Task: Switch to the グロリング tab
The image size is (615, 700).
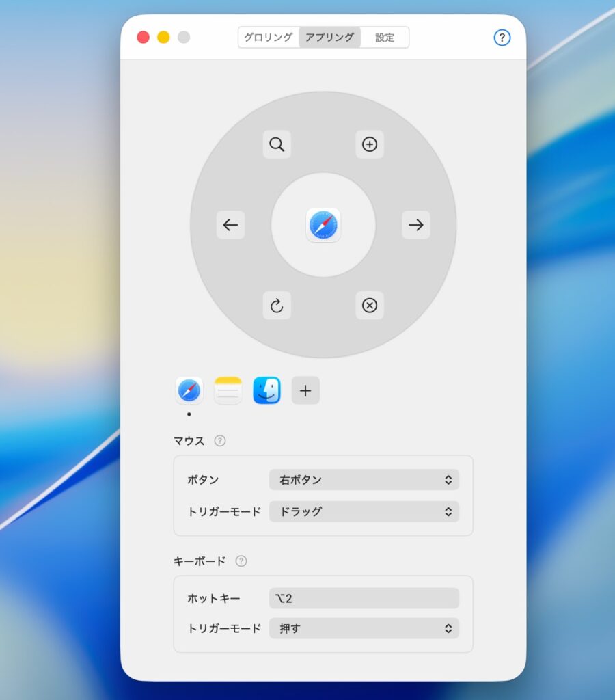Action: coord(269,38)
